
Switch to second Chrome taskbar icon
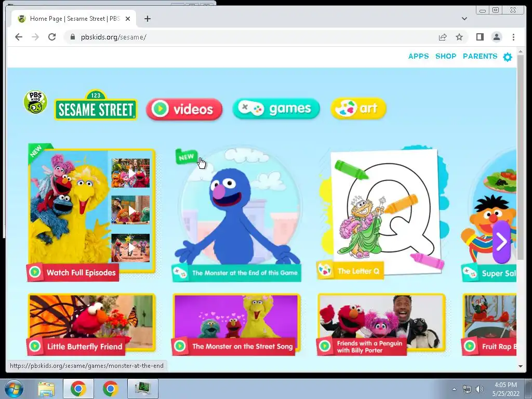tap(110, 389)
